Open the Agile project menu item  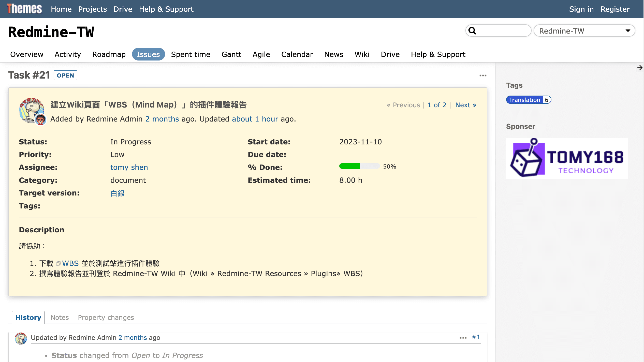[x=261, y=54]
